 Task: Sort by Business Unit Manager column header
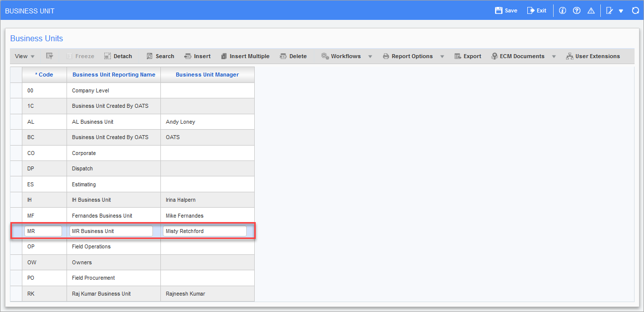(x=207, y=75)
